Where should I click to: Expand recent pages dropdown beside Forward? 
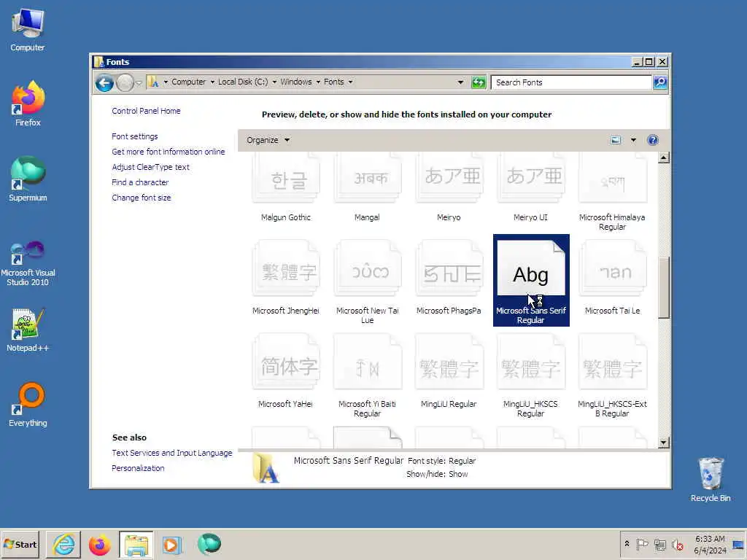tap(139, 83)
